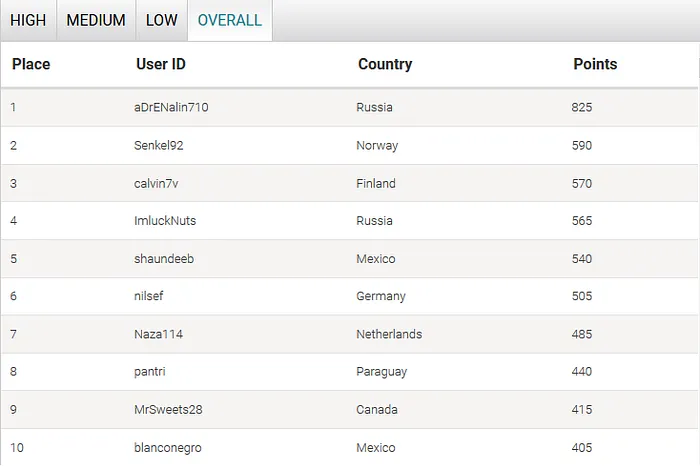The image size is (700, 466).
Task: Switch to the HIGH tab
Action: point(28,20)
